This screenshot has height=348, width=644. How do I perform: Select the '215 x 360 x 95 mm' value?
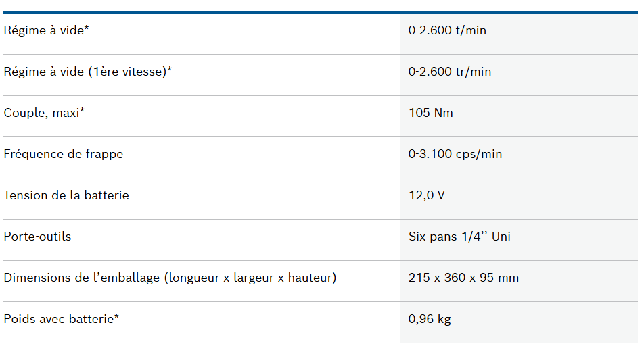point(463,278)
